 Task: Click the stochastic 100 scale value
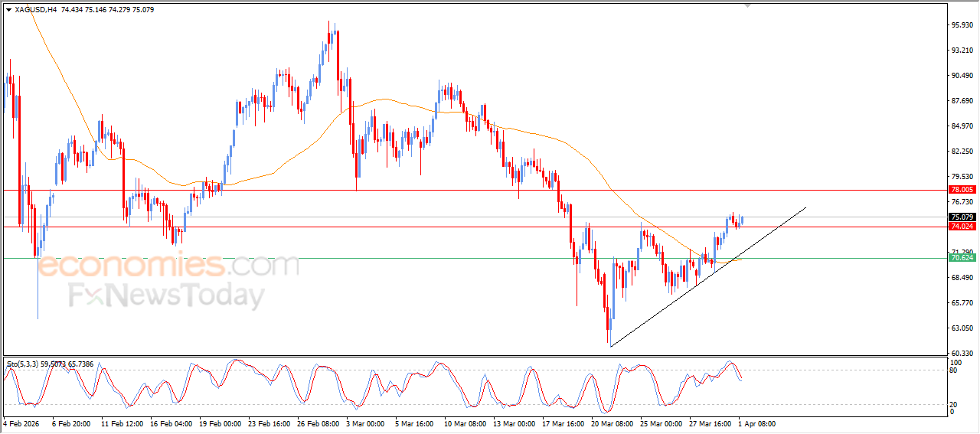click(x=955, y=362)
